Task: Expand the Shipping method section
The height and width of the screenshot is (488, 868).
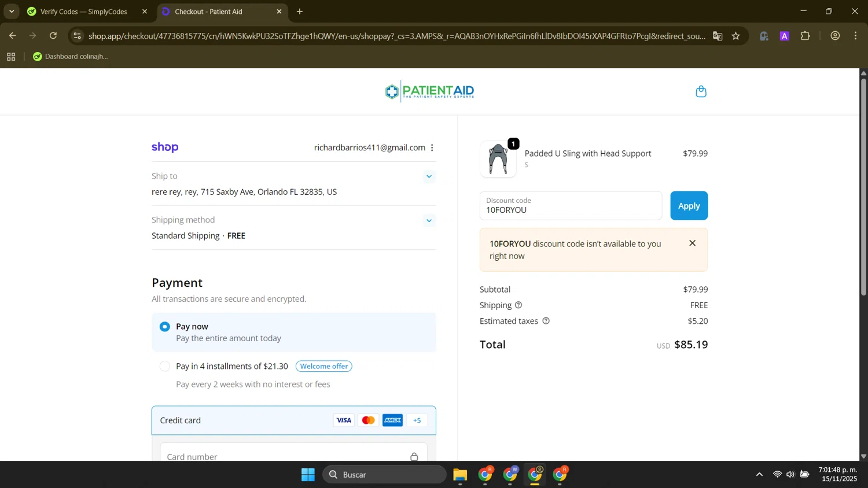Action: 429,220
